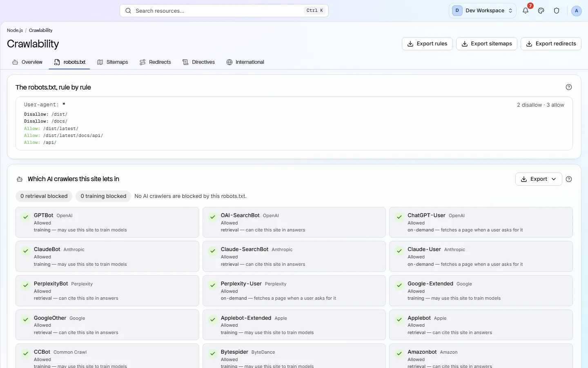Open the Dev Workspace switcher

click(x=483, y=11)
